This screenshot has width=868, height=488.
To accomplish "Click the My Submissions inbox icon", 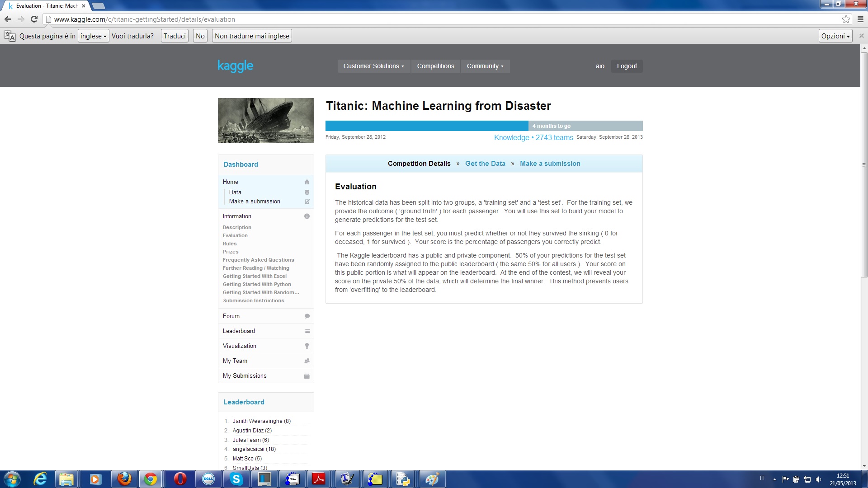I will 307,376.
